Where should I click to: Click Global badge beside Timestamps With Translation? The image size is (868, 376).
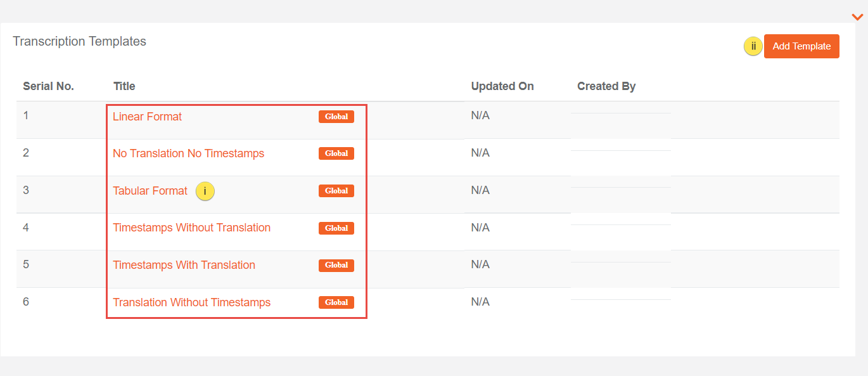click(x=336, y=265)
